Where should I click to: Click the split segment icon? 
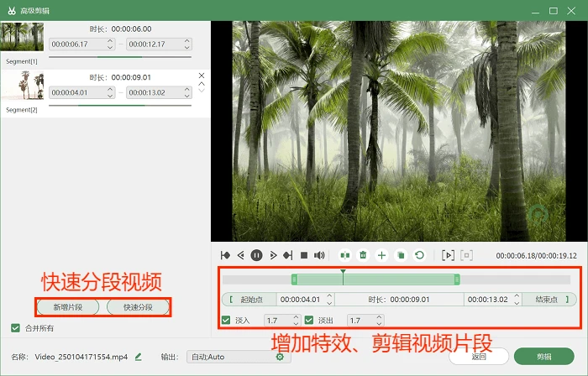tap(344, 255)
